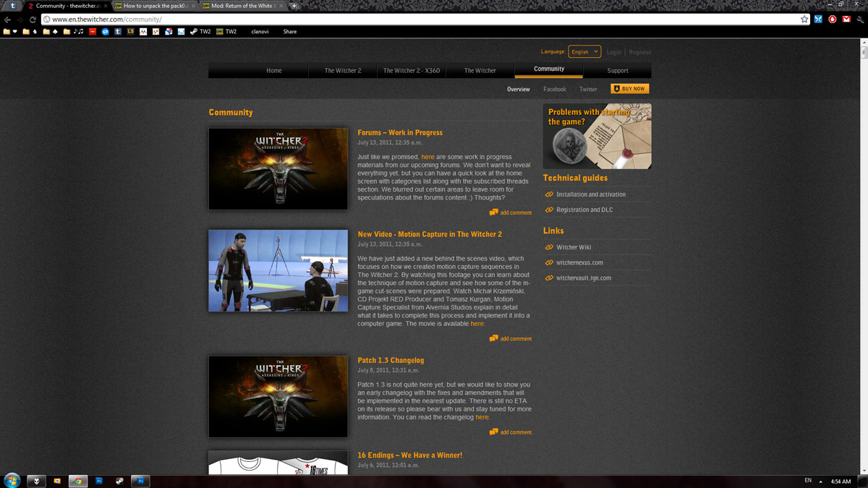The width and height of the screenshot is (868, 488).
Task: Open the Chrome wrench menu
Action: click(x=860, y=20)
